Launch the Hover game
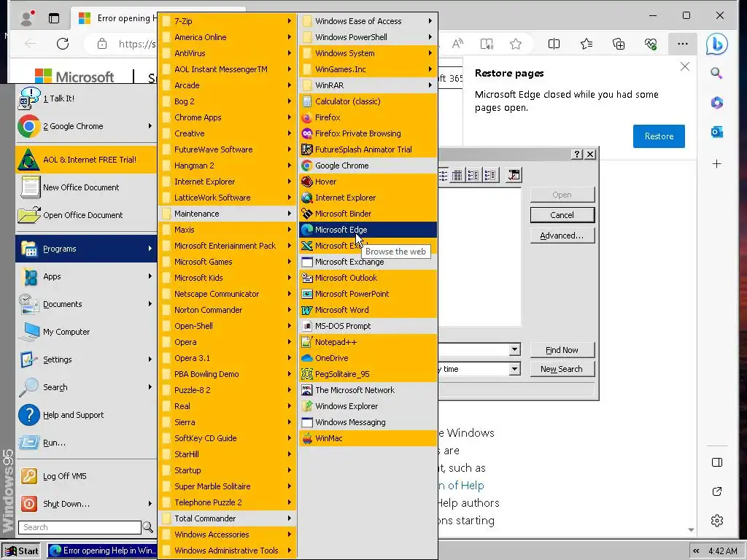The height and width of the screenshot is (560, 747). (368, 182)
